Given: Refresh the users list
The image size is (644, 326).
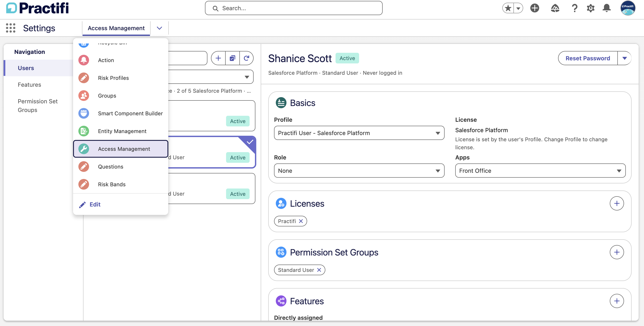Looking at the screenshot, I should pos(246,58).
